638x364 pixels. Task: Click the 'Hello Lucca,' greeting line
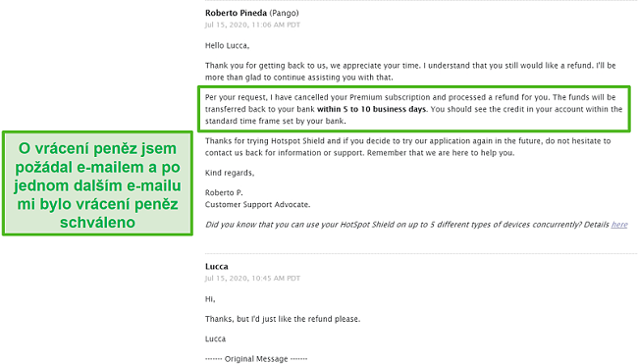(227, 45)
